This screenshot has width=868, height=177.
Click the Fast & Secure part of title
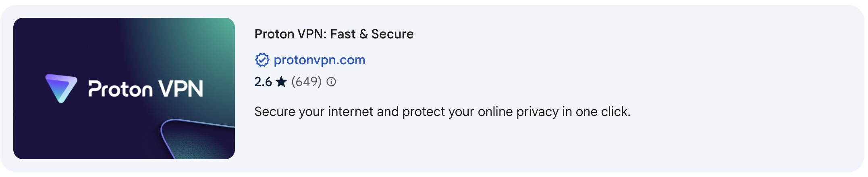click(x=372, y=34)
